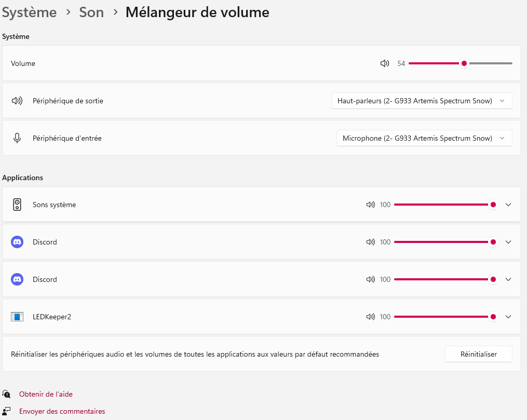This screenshot has height=420, width=527.
Task: Click the LEDKeeper2 app icon
Action: tap(17, 317)
